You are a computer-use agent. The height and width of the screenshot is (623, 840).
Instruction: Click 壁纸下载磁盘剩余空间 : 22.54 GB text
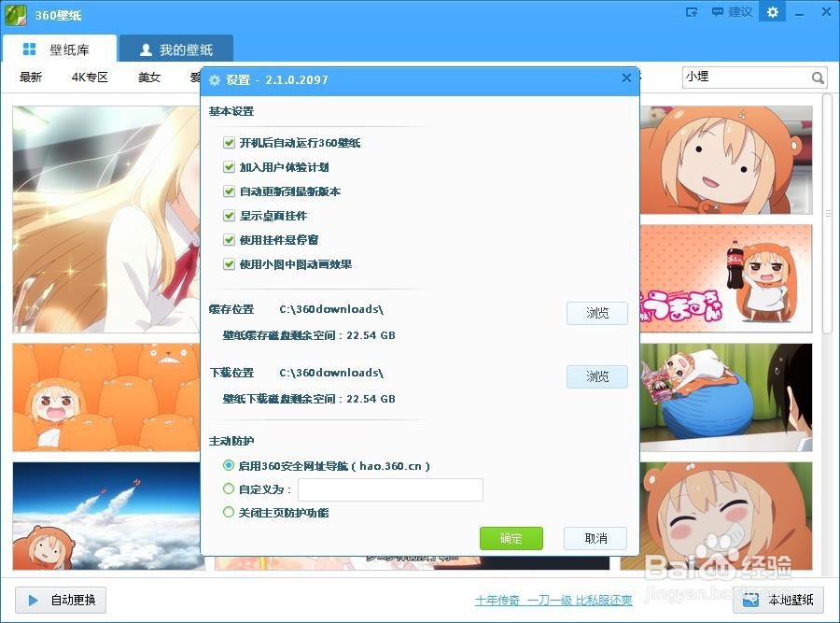(x=309, y=399)
